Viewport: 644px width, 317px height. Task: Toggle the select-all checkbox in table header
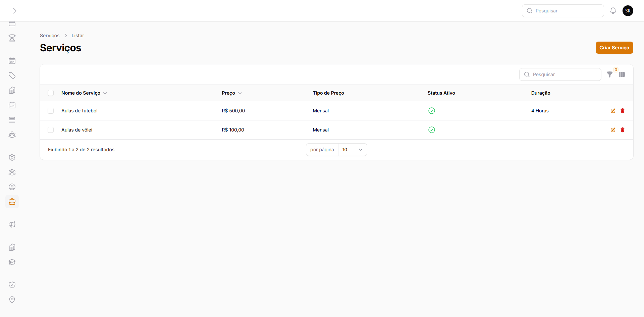pyautogui.click(x=51, y=93)
